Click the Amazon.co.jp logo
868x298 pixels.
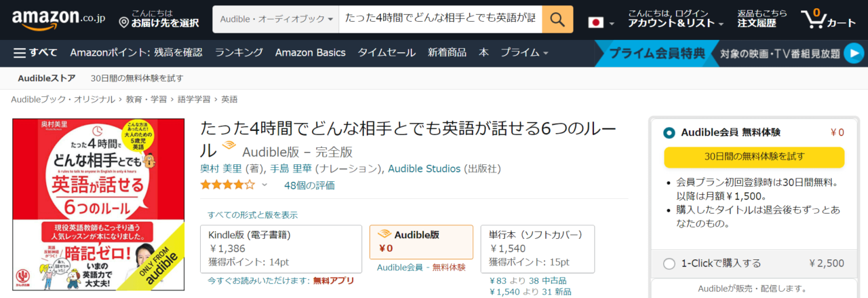click(x=55, y=20)
